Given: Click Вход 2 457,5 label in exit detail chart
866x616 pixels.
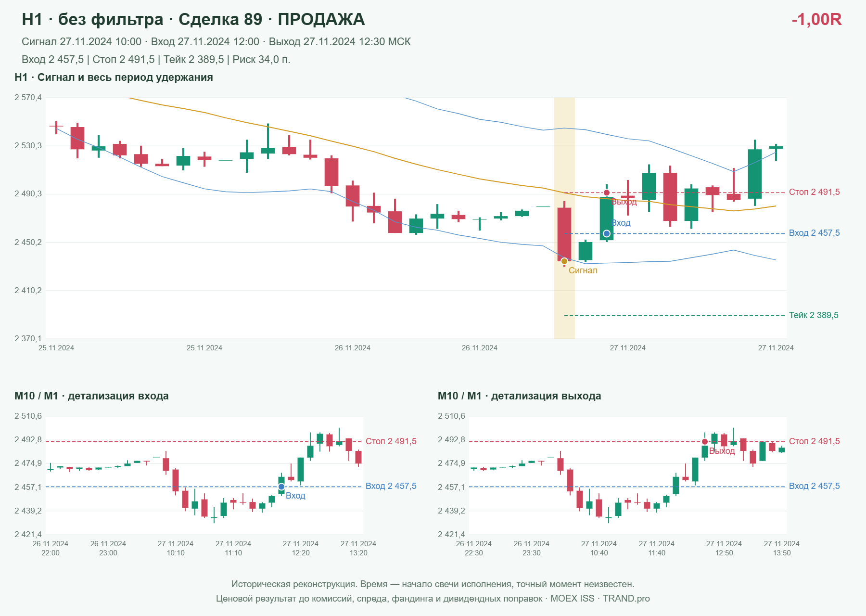Looking at the screenshot, I should click(814, 486).
